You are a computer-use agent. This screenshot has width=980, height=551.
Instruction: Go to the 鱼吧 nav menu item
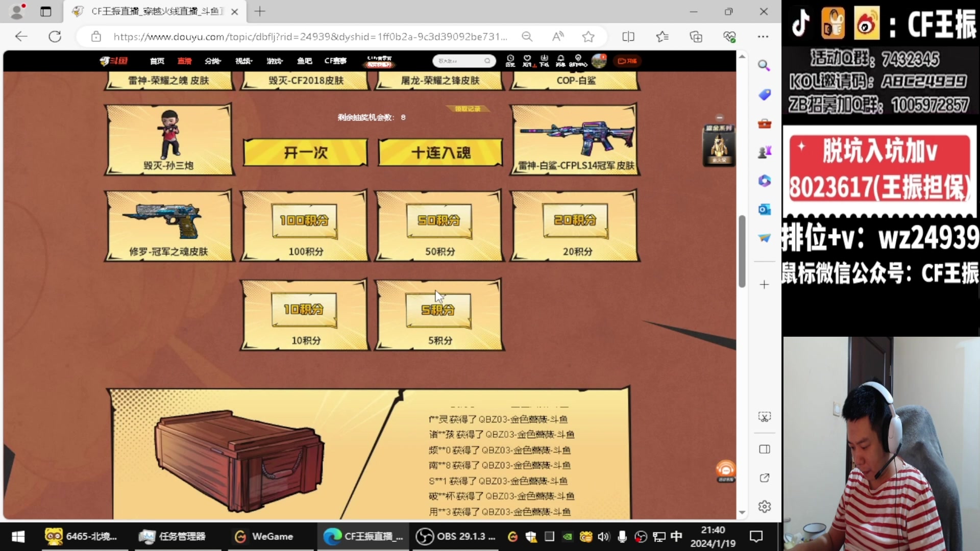(x=304, y=61)
